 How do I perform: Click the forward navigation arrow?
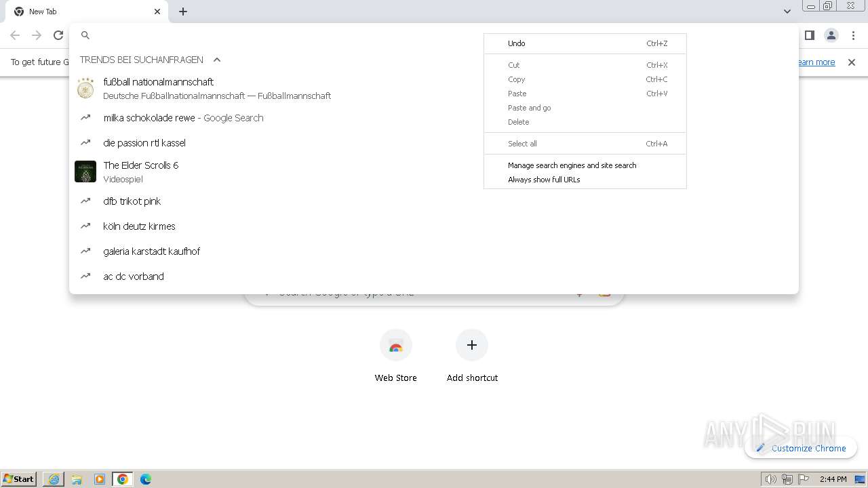[x=37, y=35]
